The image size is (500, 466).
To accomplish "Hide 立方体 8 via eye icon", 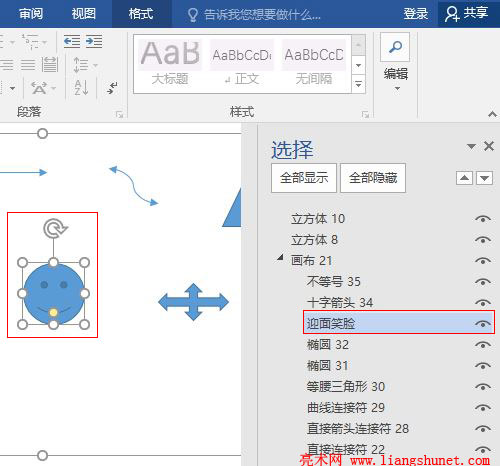I will tap(483, 240).
